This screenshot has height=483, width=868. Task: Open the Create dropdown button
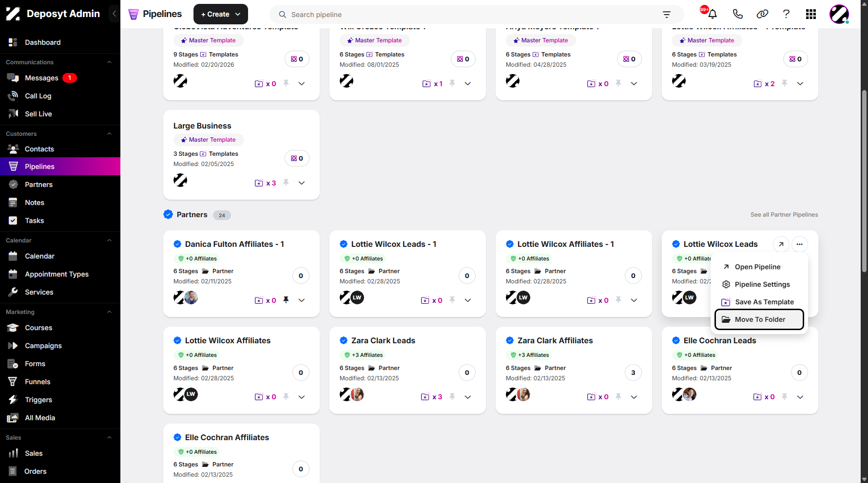point(221,14)
